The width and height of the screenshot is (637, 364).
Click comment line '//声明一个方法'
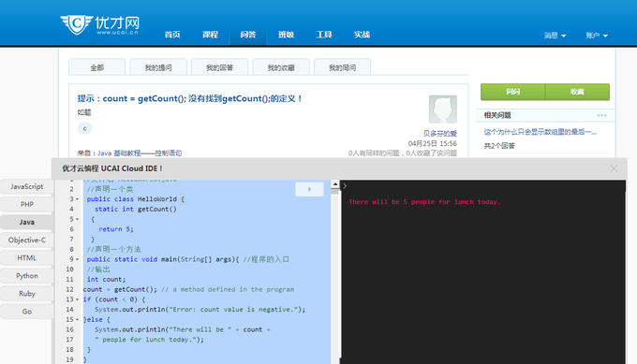tap(113, 249)
